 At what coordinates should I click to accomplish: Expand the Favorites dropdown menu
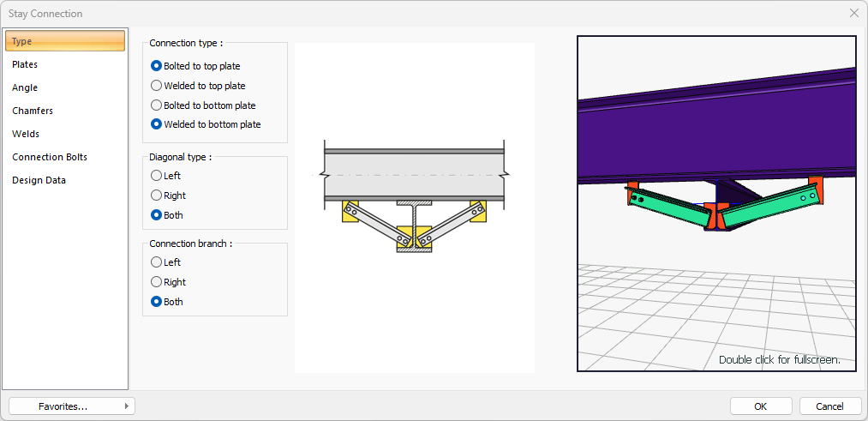tap(72, 406)
